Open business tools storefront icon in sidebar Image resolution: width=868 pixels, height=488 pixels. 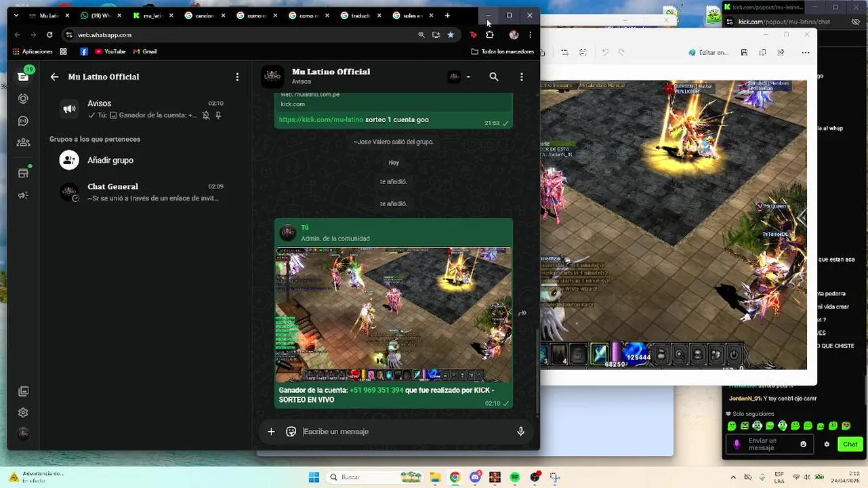point(23,173)
